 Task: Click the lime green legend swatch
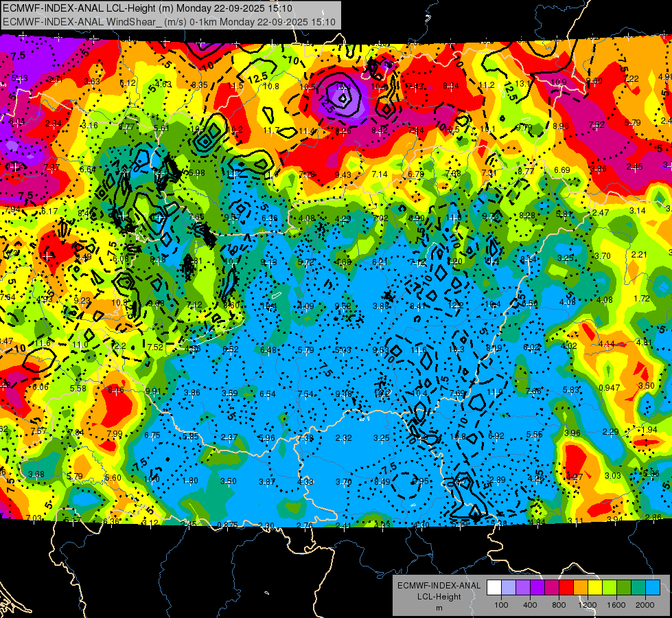pyautogui.click(x=610, y=588)
